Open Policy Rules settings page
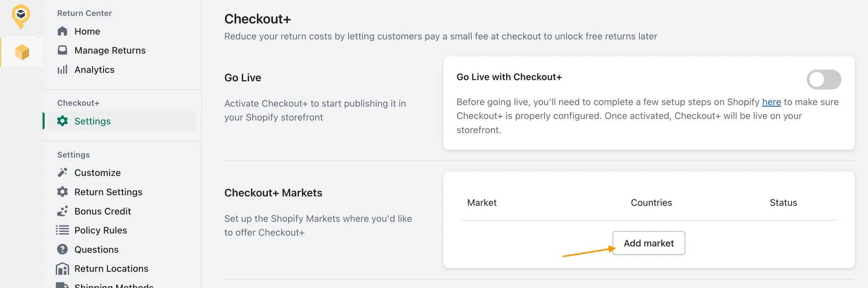Image resolution: width=868 pixels, height=288 pixels. 100,230
